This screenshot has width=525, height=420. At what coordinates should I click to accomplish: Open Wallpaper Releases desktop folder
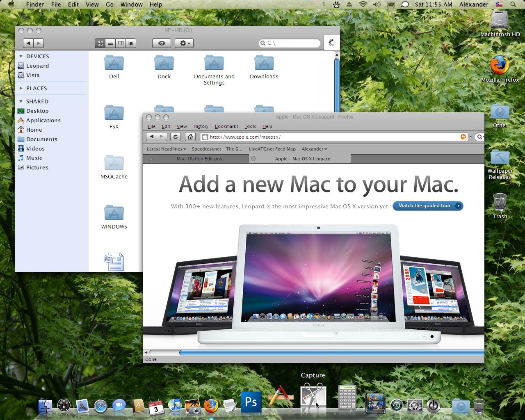point(500,164)
